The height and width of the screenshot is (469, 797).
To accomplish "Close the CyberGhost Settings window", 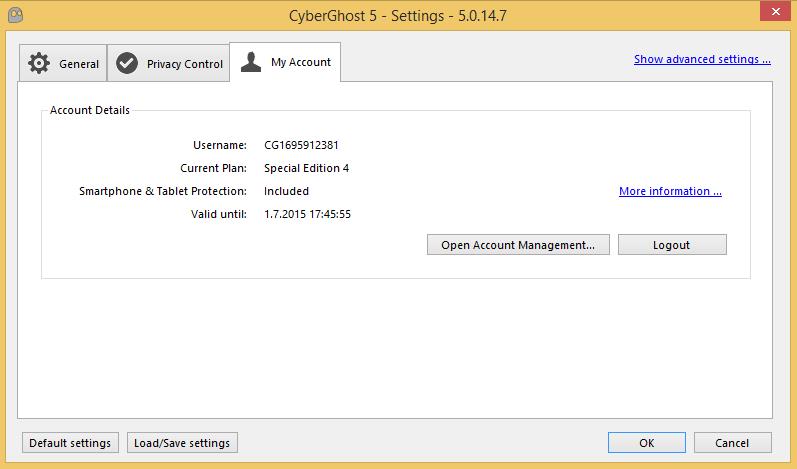I will tap(772, 14).
